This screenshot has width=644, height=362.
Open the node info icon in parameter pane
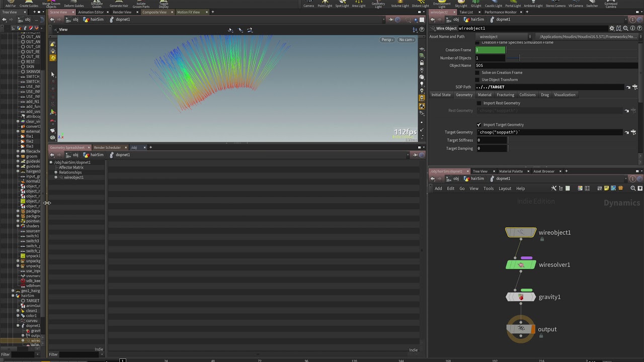pos(632,28)
